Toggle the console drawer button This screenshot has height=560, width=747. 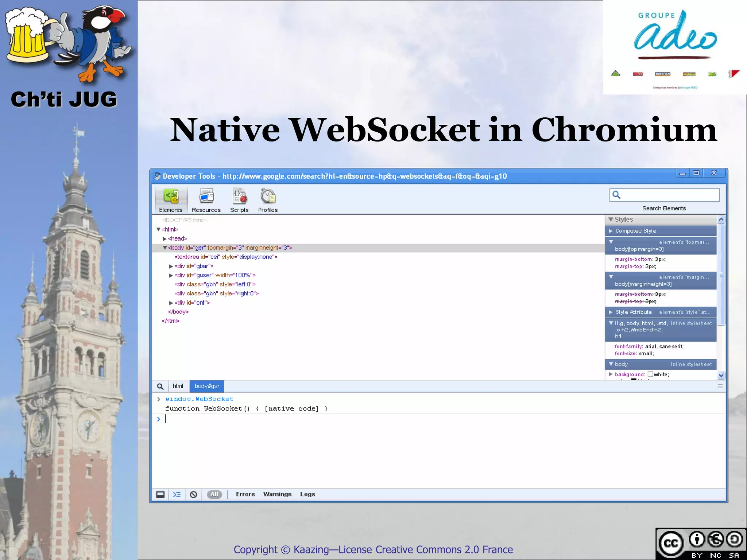[x=177, y=494]
